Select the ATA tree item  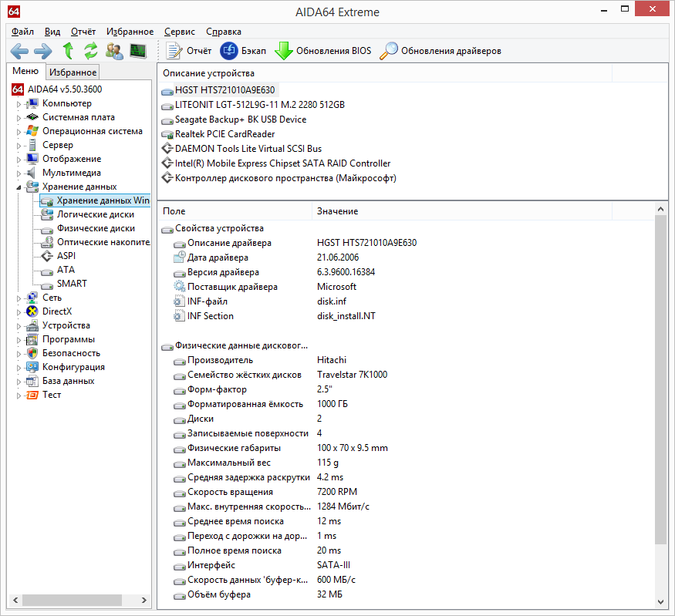pyautogui.click(x=66, y=269)
